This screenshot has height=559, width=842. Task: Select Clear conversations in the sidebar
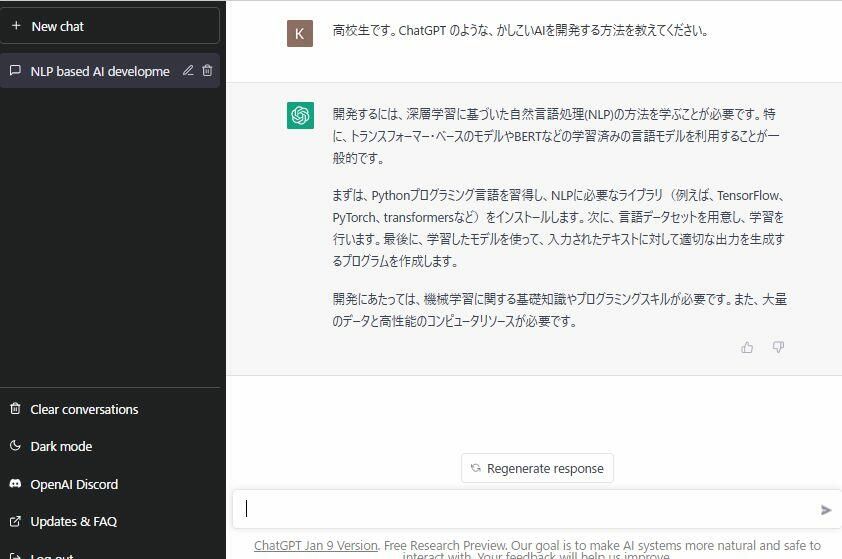[84, 409]
